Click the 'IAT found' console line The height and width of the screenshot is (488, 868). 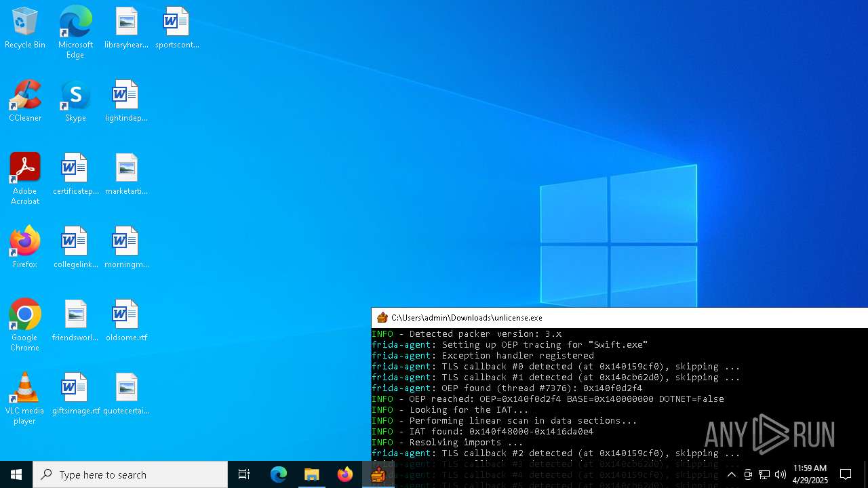482,431
